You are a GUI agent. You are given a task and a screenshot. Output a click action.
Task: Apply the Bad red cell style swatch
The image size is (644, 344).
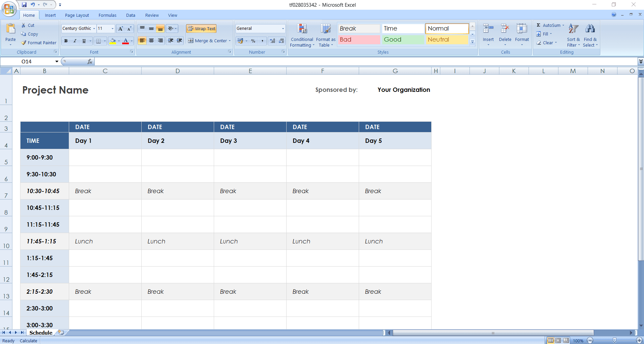(358, 40)
